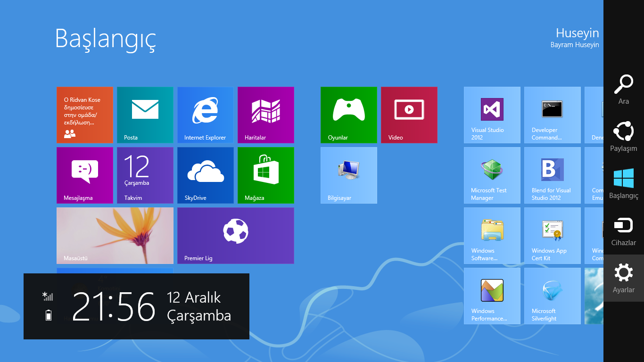The height and width of the screenshot is (362, 644).
Task: Launch the Microsoft Test Manager tile
Action: tap(492, 175)
